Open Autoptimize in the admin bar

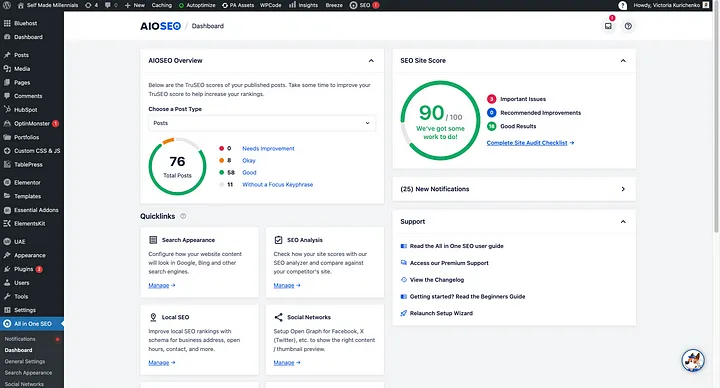point(197,5)
